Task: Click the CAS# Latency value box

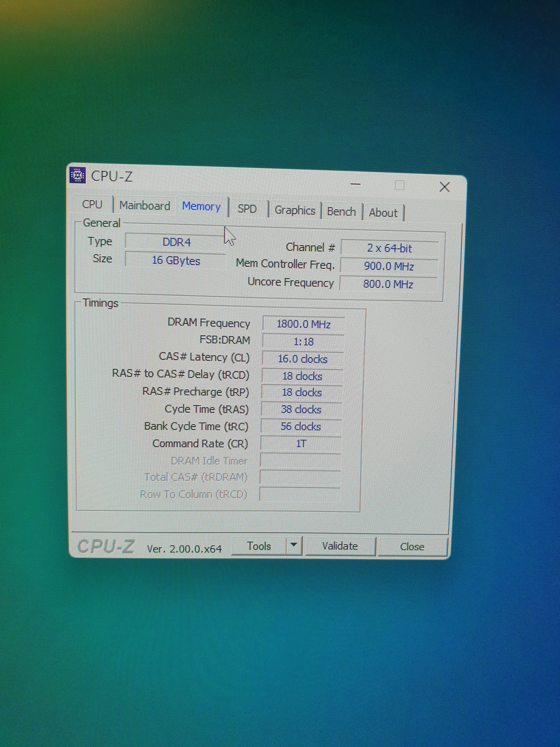Action: pyautogui.click(x=302, y=359)
